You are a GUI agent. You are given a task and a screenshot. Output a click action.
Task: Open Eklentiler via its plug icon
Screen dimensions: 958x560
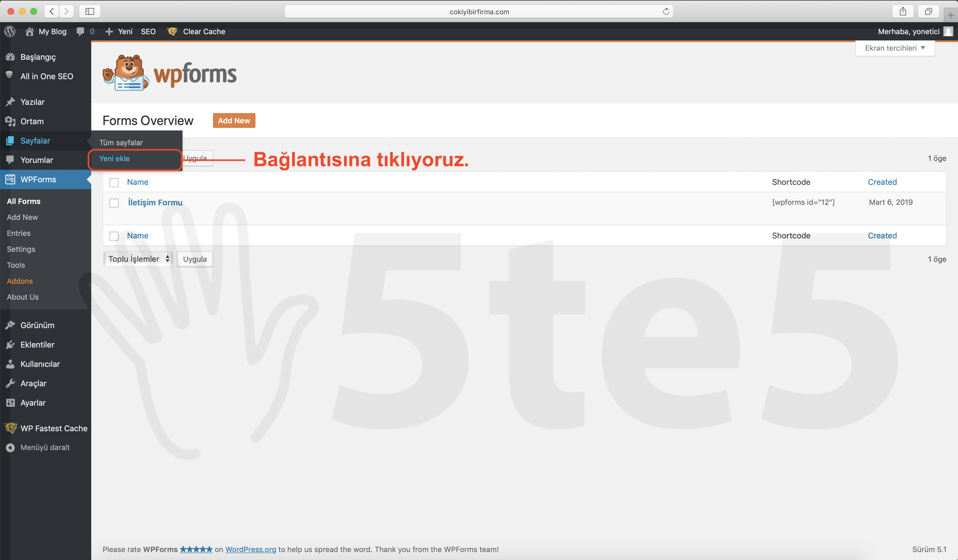point(10,345)
